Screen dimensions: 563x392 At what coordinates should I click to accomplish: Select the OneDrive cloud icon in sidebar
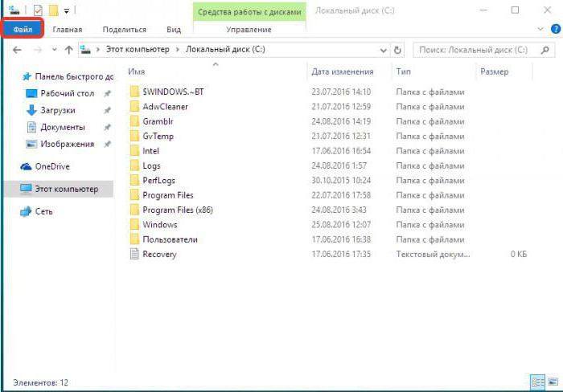point(26,166)
